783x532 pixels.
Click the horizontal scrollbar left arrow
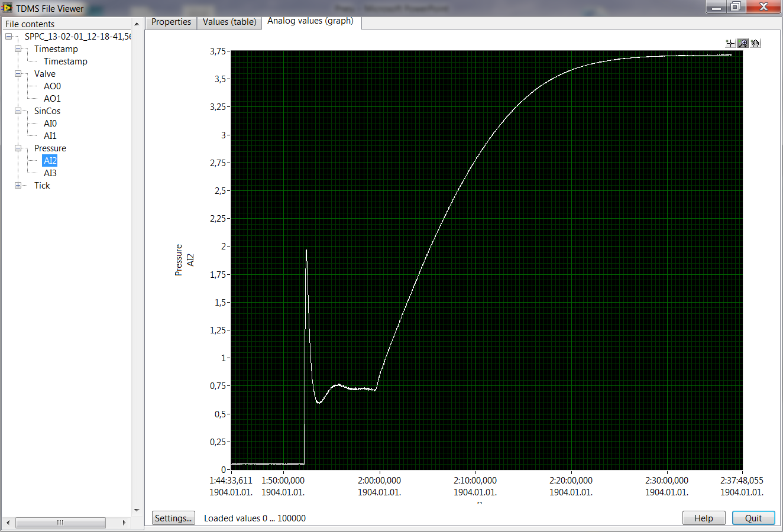[8, 523]
